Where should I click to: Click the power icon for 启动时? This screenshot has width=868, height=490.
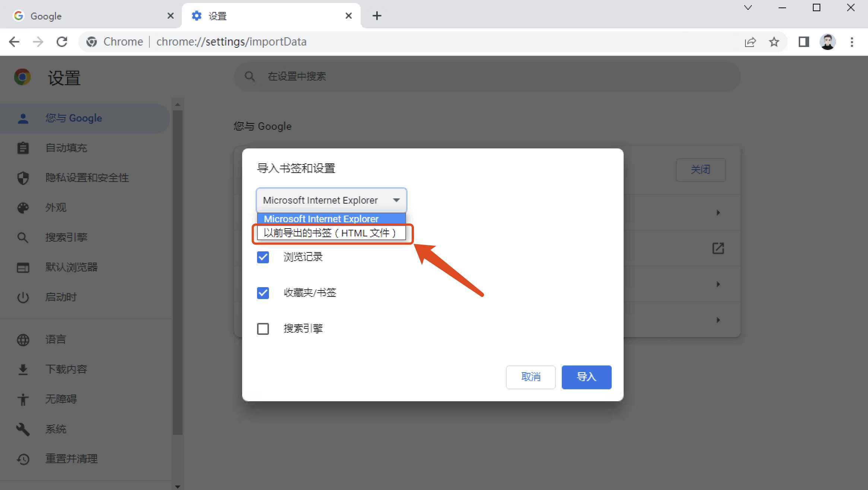[x=23, y=297]
